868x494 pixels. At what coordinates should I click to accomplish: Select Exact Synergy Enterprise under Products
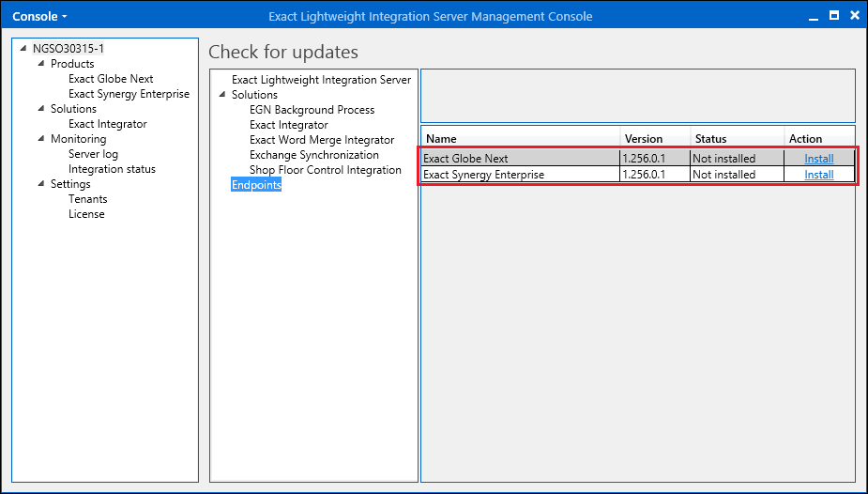point(129,94)
